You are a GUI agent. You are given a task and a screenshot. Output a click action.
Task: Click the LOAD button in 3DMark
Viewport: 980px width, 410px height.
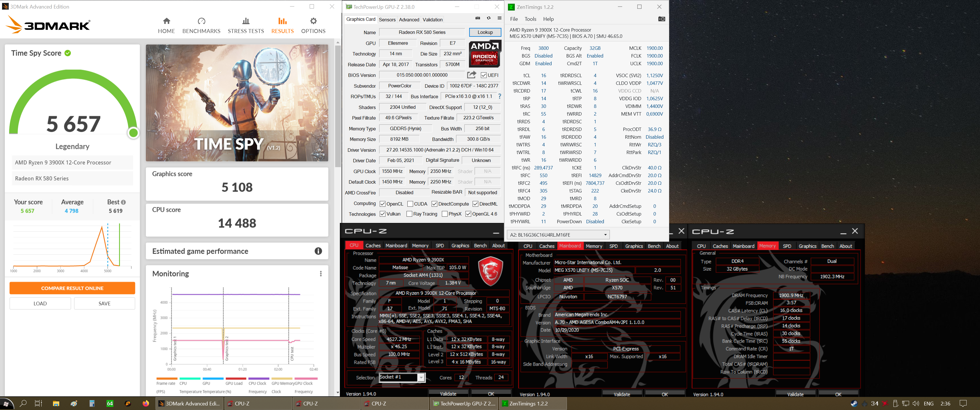point(40,304)
